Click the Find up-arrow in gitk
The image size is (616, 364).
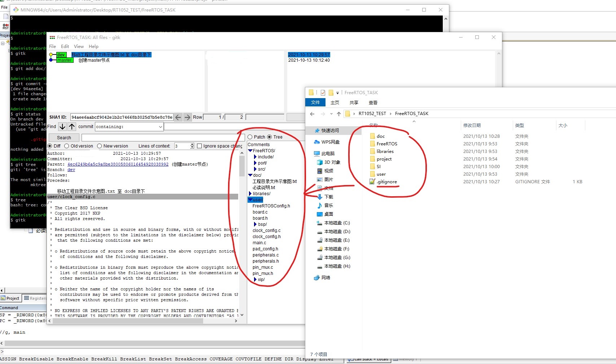click(72, 126)
